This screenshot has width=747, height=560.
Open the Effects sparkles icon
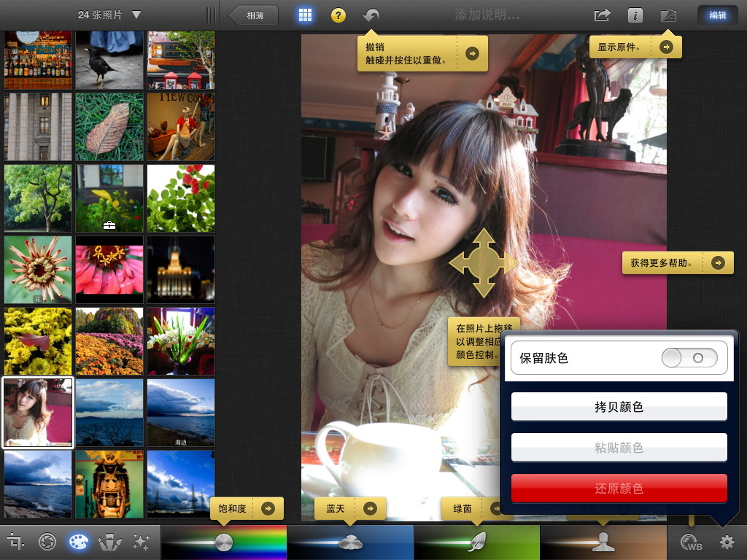pyautogui.click(x=140, y=542)
